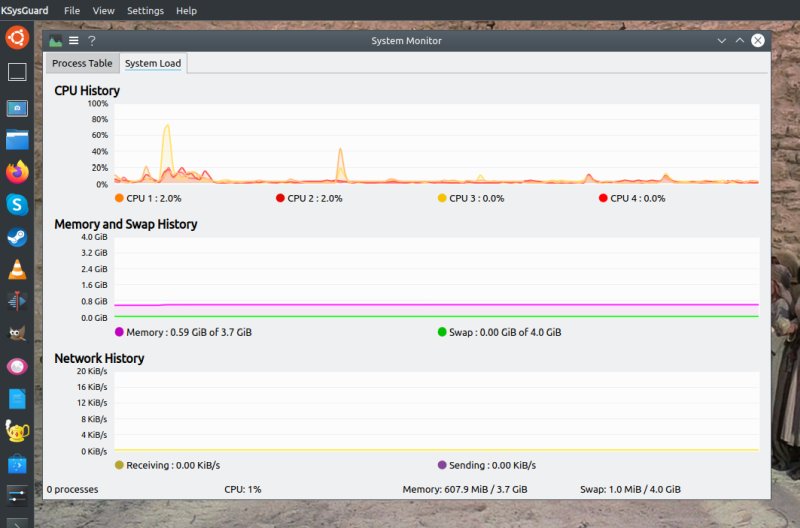Launch Firefox from the dock

(17, 172)
